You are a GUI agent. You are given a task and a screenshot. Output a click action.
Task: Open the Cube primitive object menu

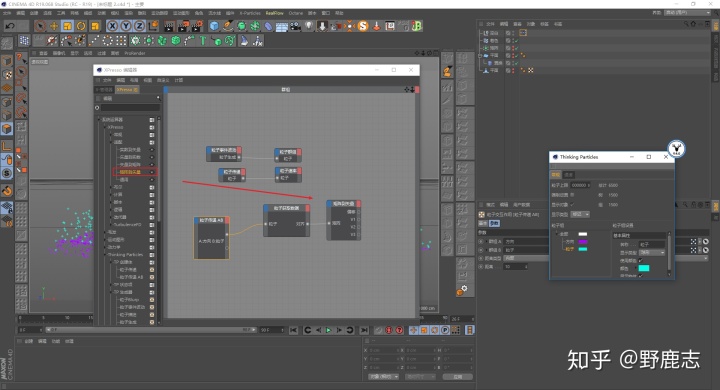pos(214,26)
